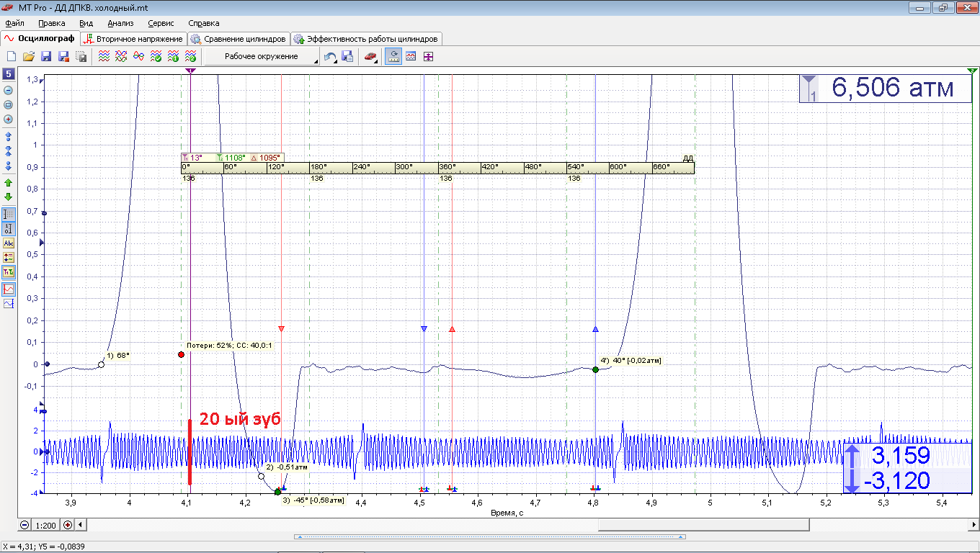980x553 pixels.
Task: Switch to Эффективность работы цилиндров tab
Action: pyautogui.click(x=366, y=38)
